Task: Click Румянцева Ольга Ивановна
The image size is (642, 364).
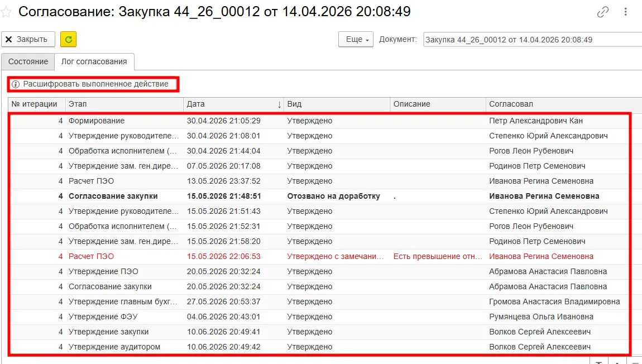Action: point(542,317)
